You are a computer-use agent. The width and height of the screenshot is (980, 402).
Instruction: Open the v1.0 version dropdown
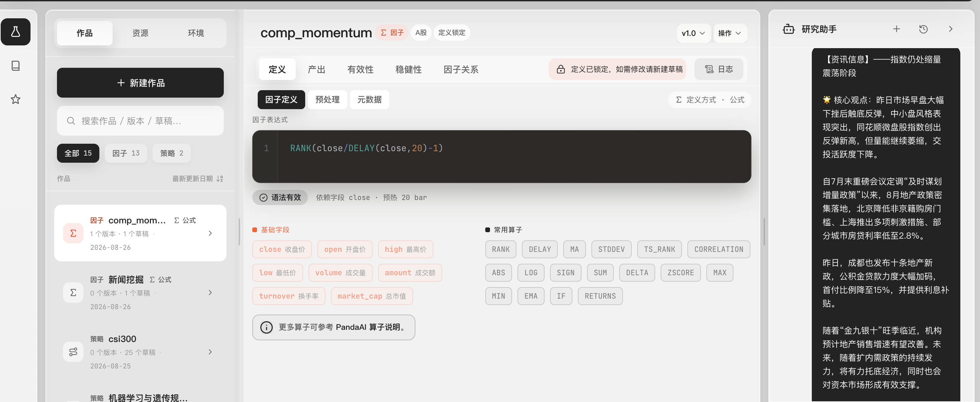pos(693,34)
